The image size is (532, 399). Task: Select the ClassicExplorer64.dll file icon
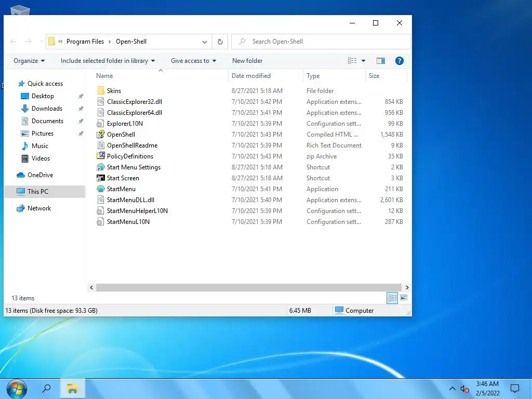click(100, 112)
